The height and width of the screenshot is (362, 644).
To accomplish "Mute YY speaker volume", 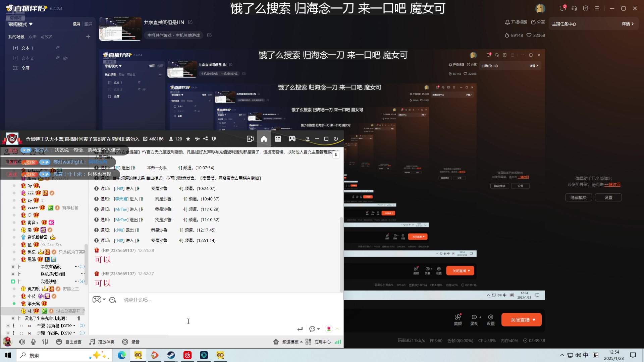I will (22, 342).
